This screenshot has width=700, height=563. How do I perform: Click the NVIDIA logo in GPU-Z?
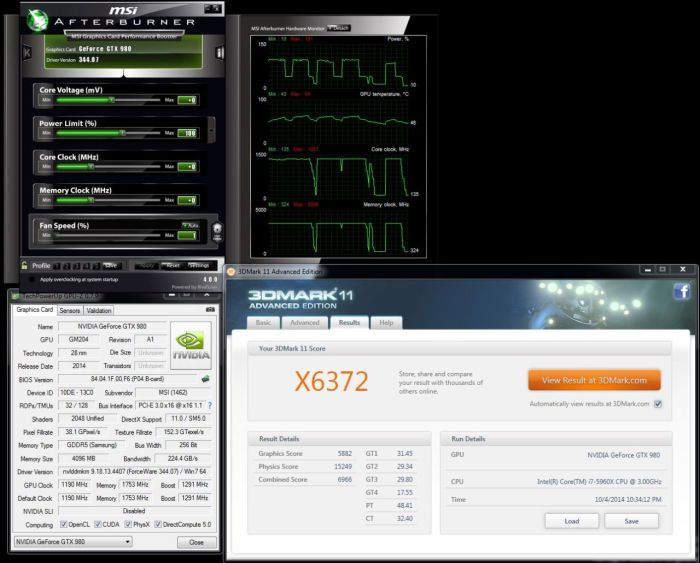pyautogui.click(x=191, y=345)
